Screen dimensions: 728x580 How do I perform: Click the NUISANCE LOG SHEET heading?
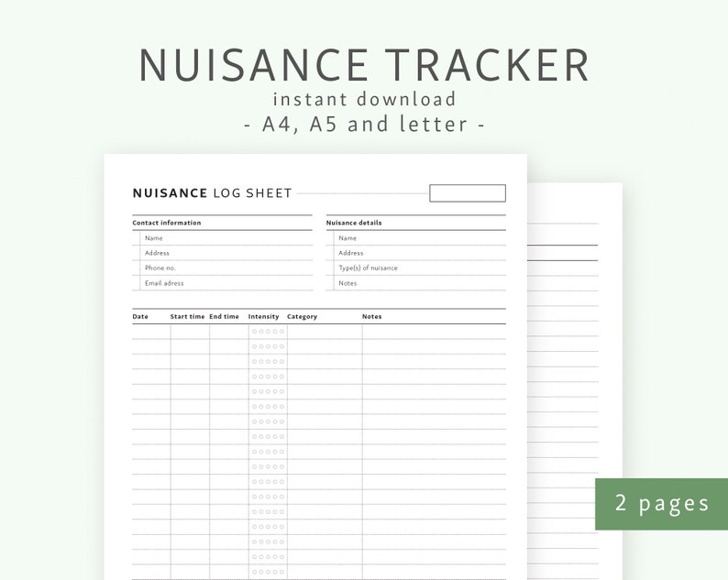(212, 193)
